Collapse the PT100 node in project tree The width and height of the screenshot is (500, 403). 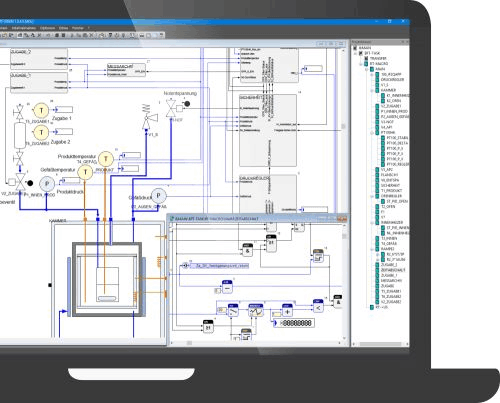[372, 133]
